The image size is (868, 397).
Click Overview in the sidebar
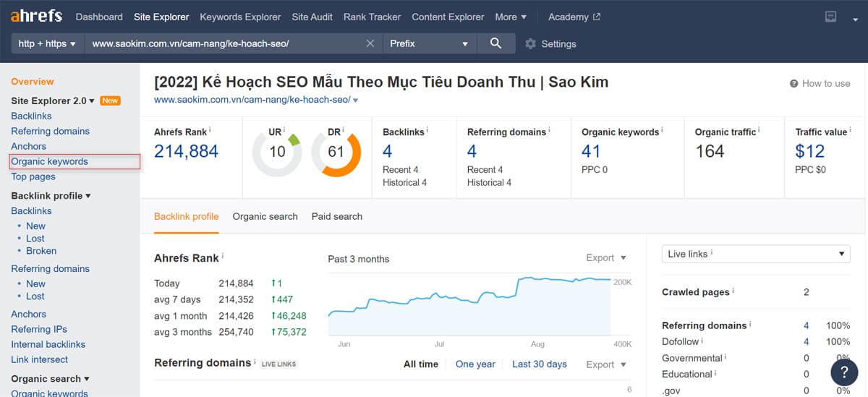(x=33, y=82)
